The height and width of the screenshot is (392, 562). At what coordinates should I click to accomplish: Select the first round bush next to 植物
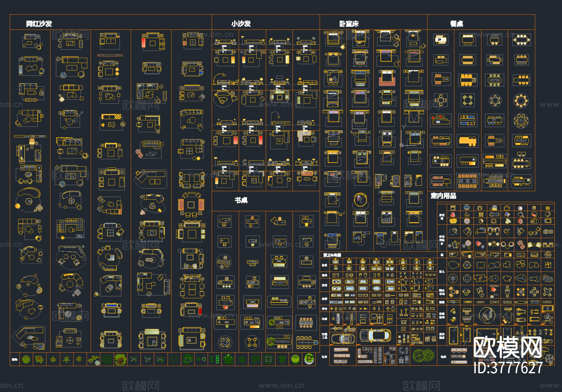26,360
